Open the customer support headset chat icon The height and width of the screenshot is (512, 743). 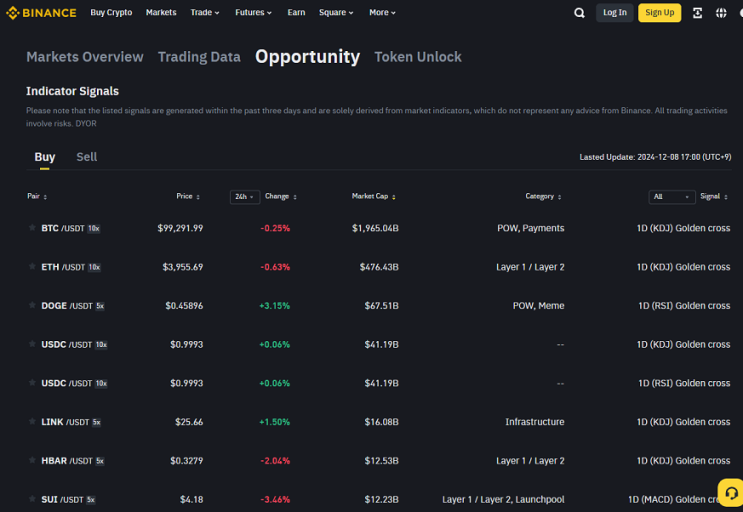coord(731,493)
